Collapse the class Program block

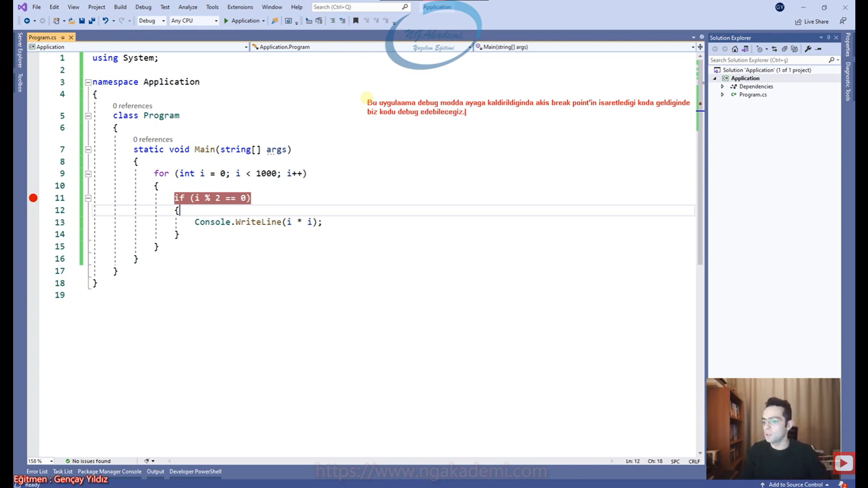coord(88,116)
